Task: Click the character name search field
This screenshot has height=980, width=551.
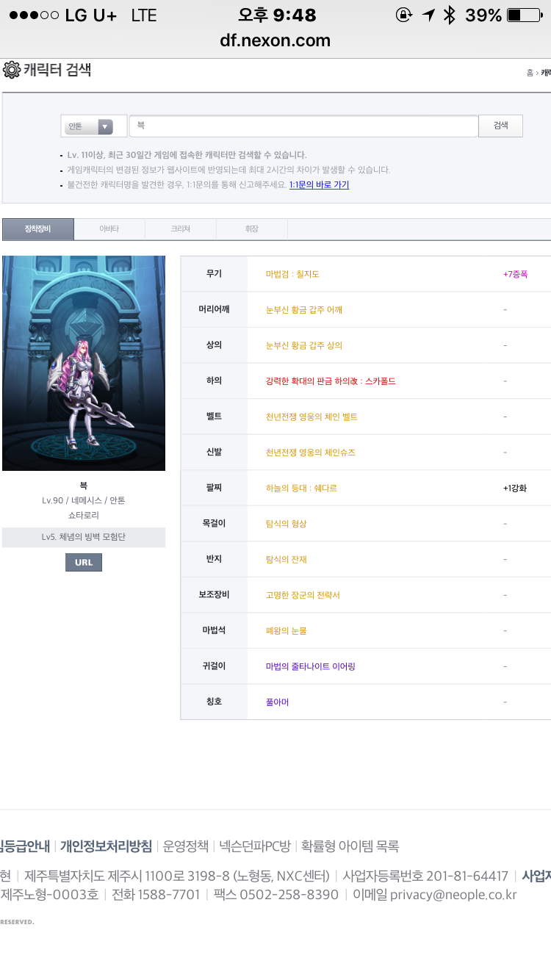Action: point(303,126)
